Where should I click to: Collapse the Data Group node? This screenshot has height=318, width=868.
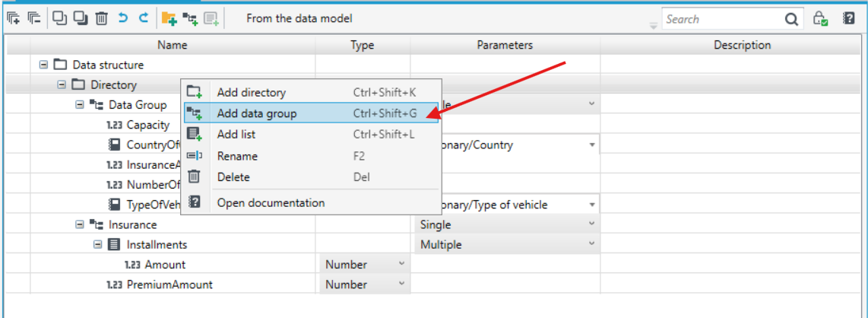click(79, 105)
